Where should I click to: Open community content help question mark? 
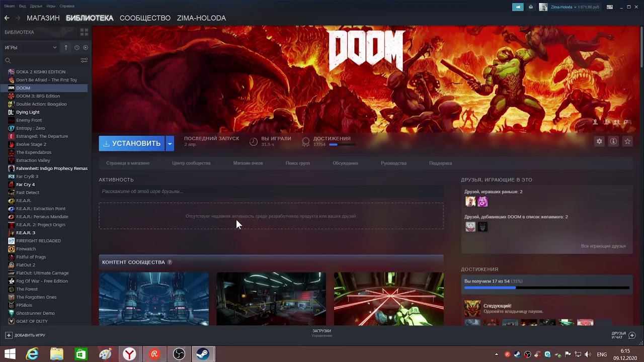[170, 262]
